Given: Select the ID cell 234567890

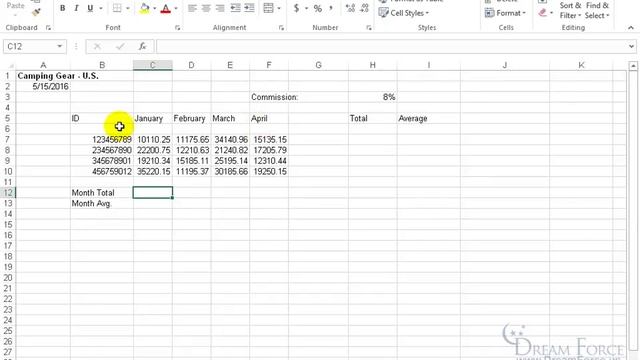Looking at the screenshot, I should pos(102,150).
